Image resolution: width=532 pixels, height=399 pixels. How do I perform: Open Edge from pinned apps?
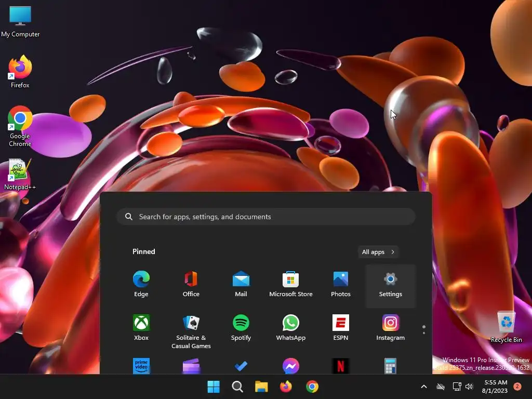click(x=141, y=284)
